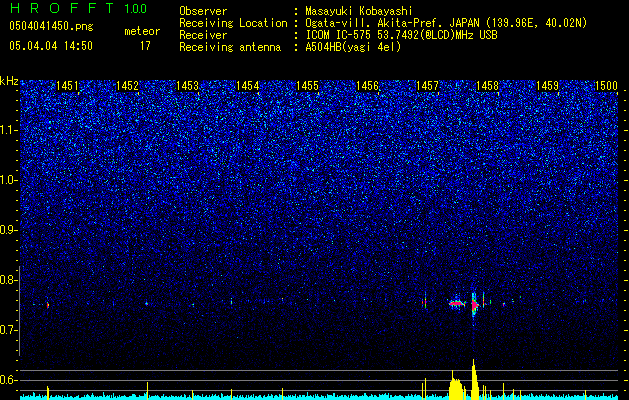Screen dimensions: 629x400
Task: Click the kHz axis unit label
Action: tap(9, 81)
